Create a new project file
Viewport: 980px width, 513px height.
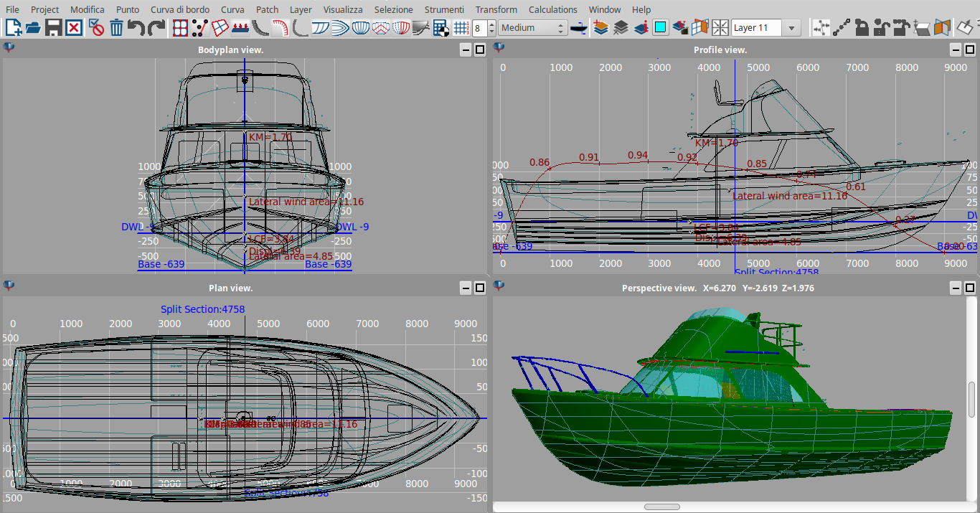pyautogui.click(x=14, y=28)
